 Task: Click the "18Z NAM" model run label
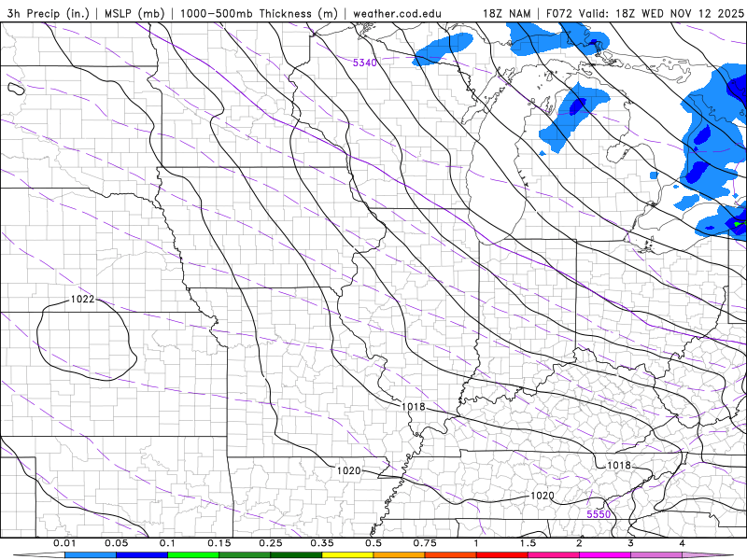(x=507, y=13)
